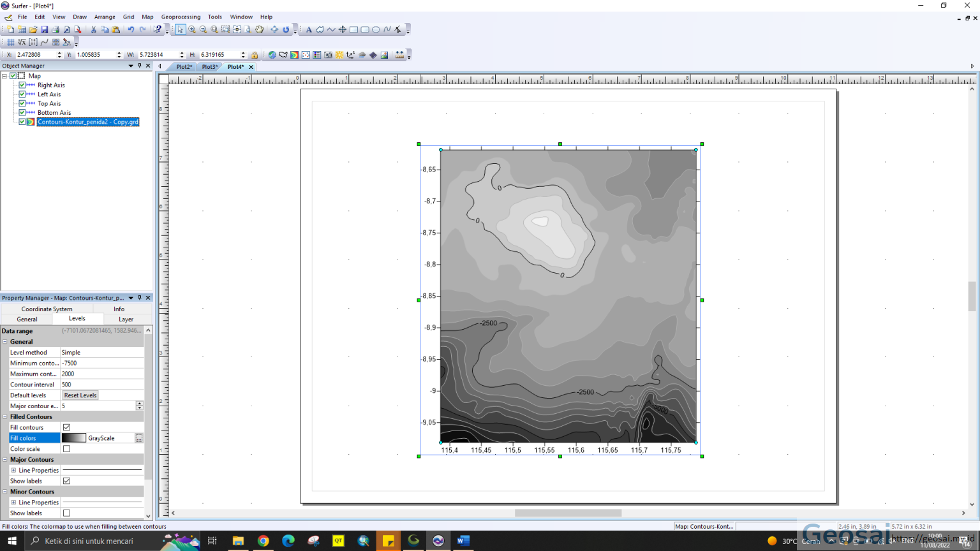Enable the Color scale checkbox
This screenshot has width=980, height=551.
pyautogui.click(x=66, y=448)
